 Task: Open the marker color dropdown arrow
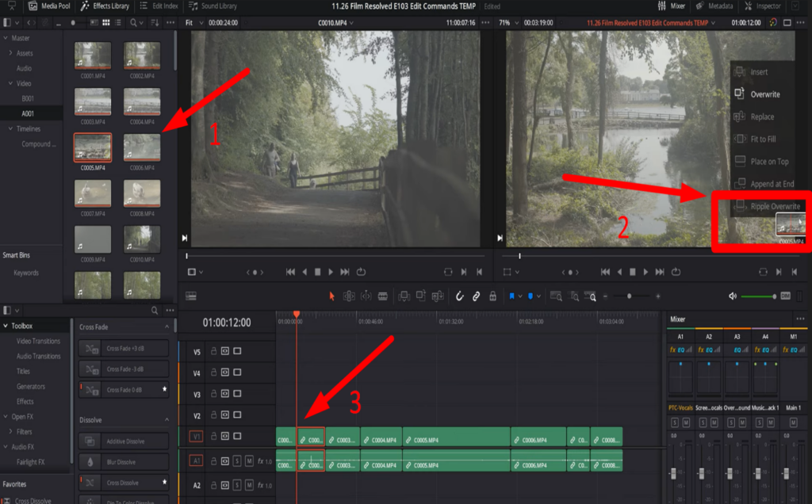click(538, 296)
